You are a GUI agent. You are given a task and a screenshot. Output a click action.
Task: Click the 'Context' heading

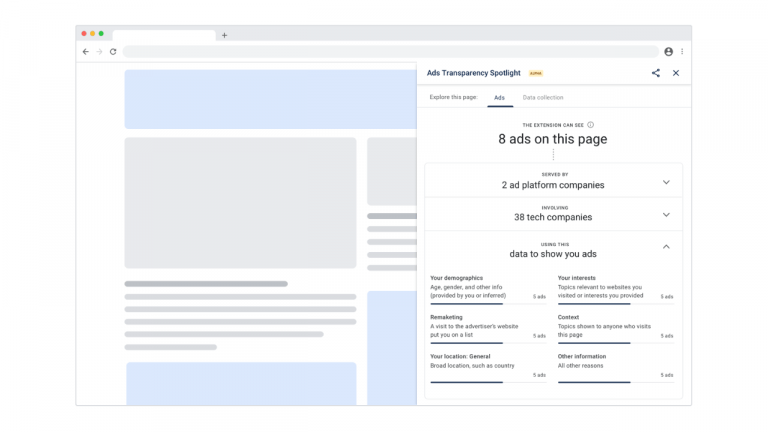coord(568,317)
